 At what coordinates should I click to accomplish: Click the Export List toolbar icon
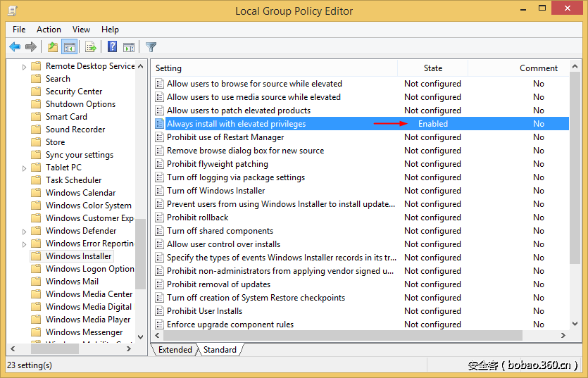click(90, 47)
